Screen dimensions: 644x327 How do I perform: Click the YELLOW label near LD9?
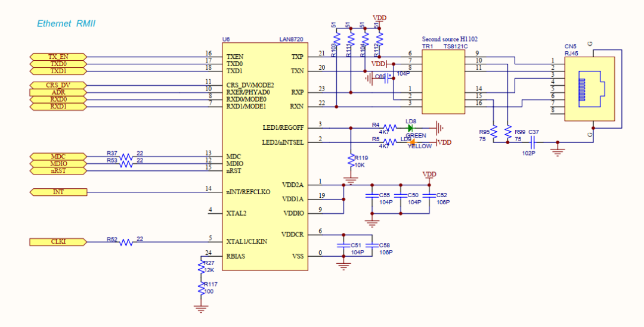419,146
